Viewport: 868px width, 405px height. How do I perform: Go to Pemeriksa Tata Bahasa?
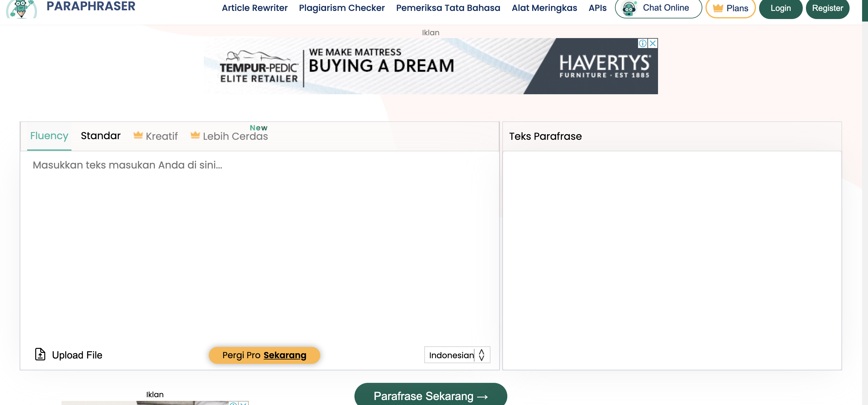coord(448,8)
